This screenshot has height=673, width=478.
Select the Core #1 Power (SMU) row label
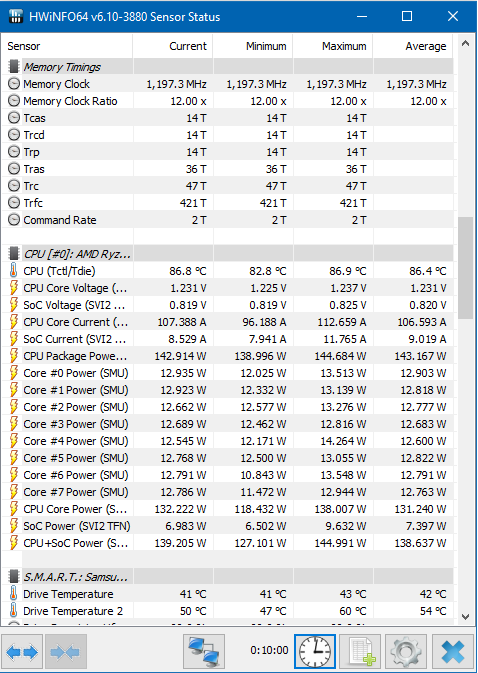point(76,390)
